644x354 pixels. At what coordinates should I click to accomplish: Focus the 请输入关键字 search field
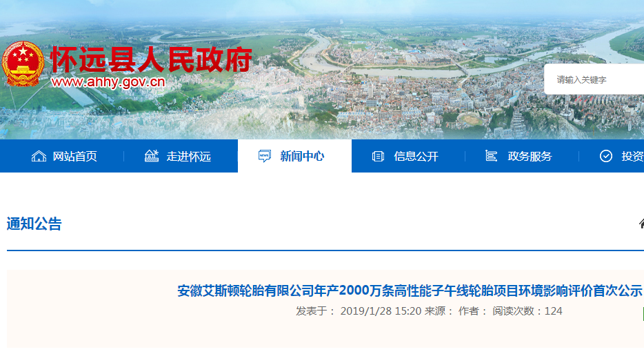pyautogui.click(x=594, y=79)
